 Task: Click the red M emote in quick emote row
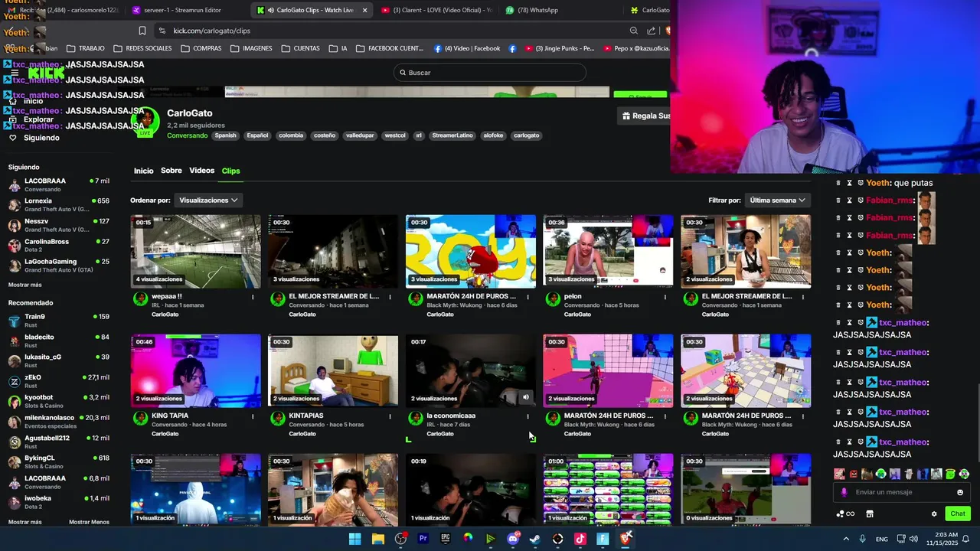pos(854,474)
